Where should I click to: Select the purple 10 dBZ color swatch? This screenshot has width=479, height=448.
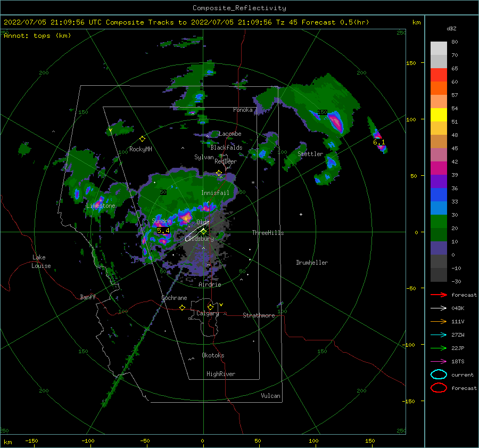click(439, 248)
